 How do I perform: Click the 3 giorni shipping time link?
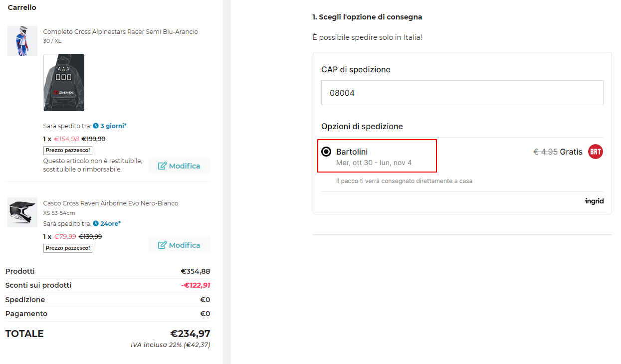click(113, 126)
